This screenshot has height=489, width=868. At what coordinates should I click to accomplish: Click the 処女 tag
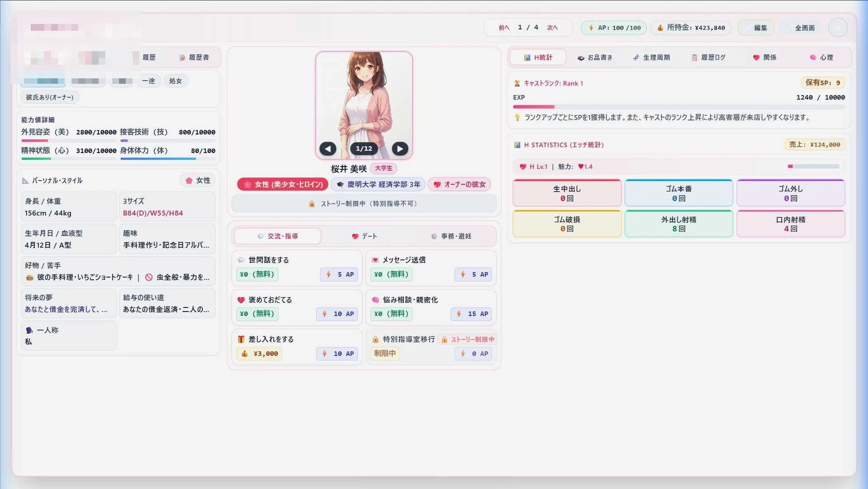(x=175, y=81)
